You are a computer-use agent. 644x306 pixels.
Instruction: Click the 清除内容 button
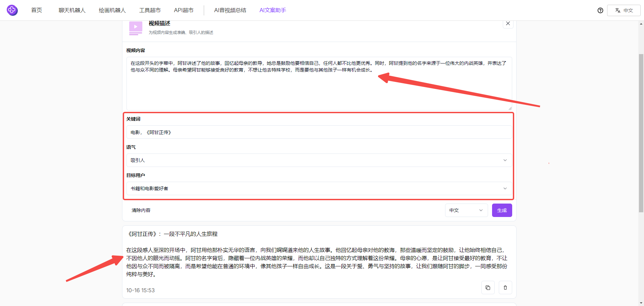click(141, 210)
